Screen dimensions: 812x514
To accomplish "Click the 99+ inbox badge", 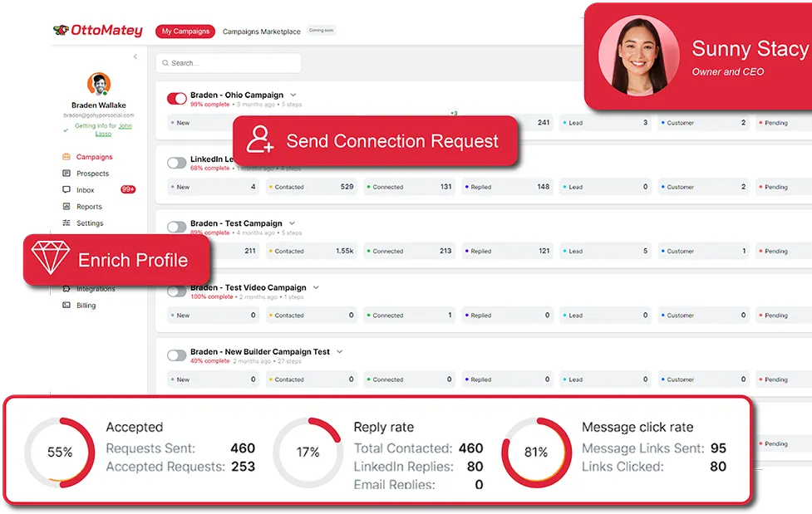I will tap(128, 189).
